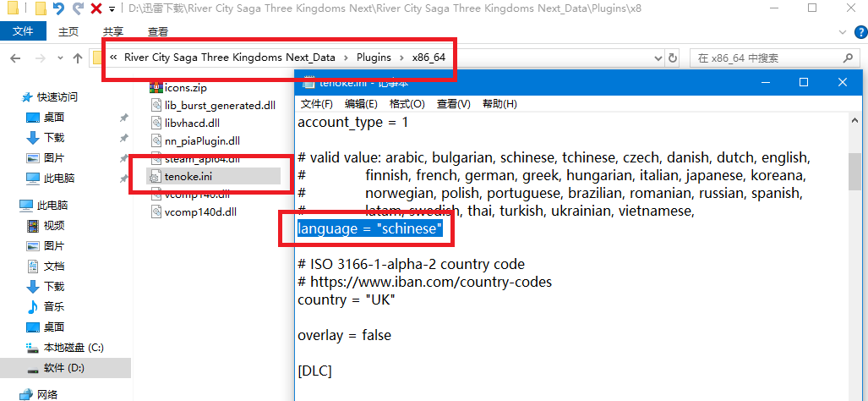Click the undo icon in quick access toolbar
The height and width of the screenshot is (401, 868).
[x=58, y=8]
